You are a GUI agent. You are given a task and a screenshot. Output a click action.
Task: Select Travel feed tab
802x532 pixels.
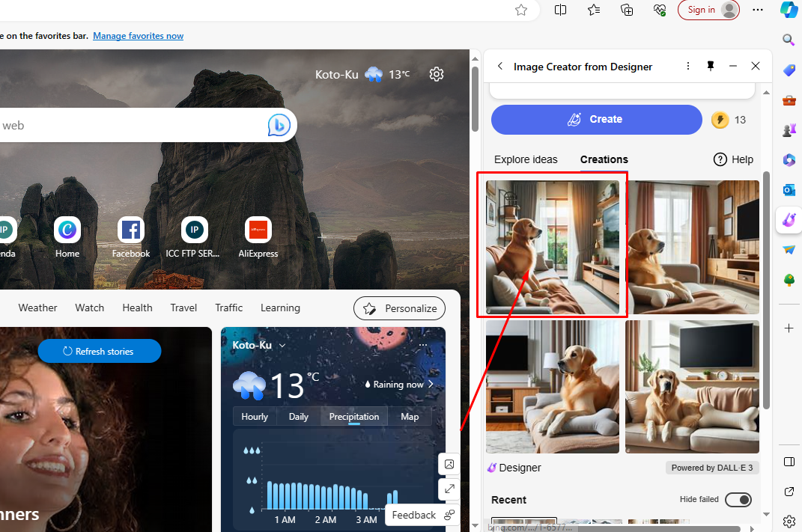point(183,308)
